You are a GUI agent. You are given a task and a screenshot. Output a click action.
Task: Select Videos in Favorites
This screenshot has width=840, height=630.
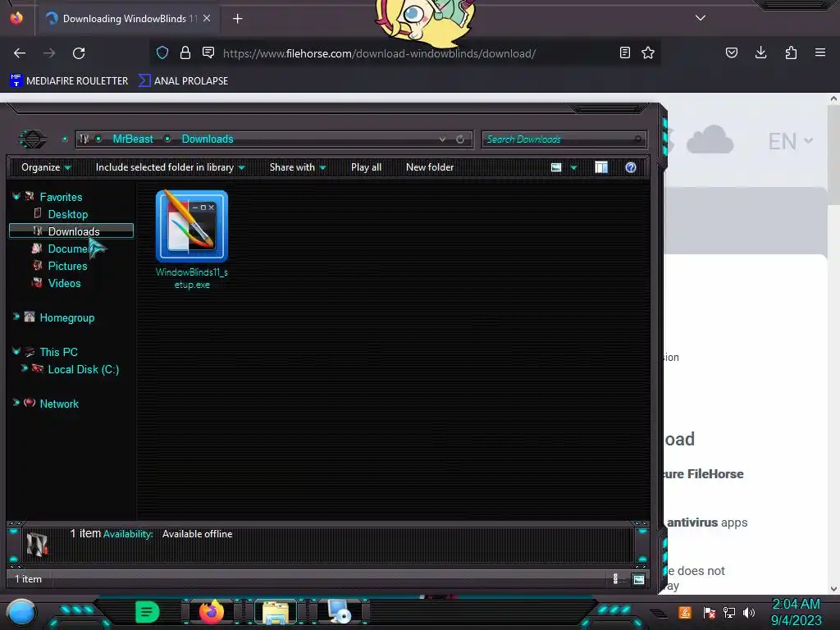(64, 283)
